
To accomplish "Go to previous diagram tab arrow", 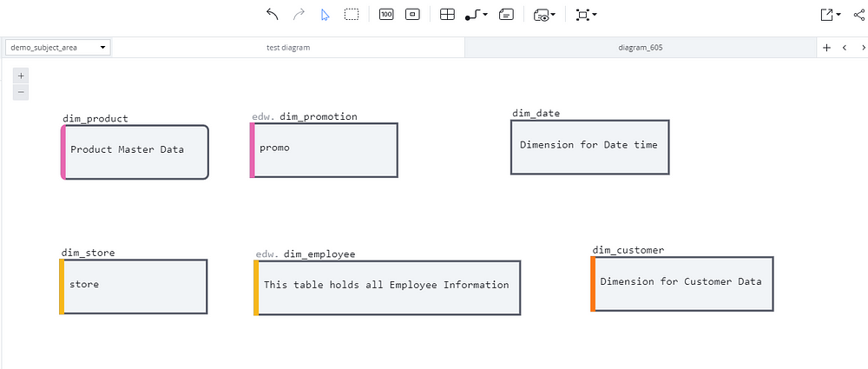I will pyautogui.click(x=845, y=48).
